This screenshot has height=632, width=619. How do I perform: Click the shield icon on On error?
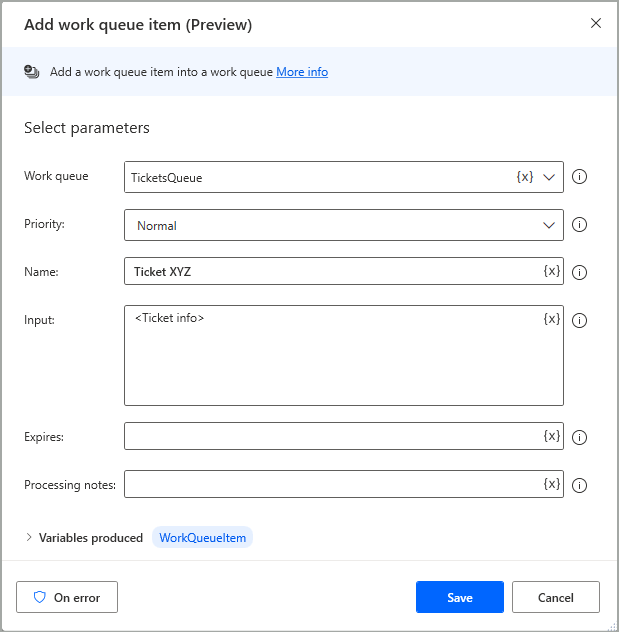pos(39,597)
